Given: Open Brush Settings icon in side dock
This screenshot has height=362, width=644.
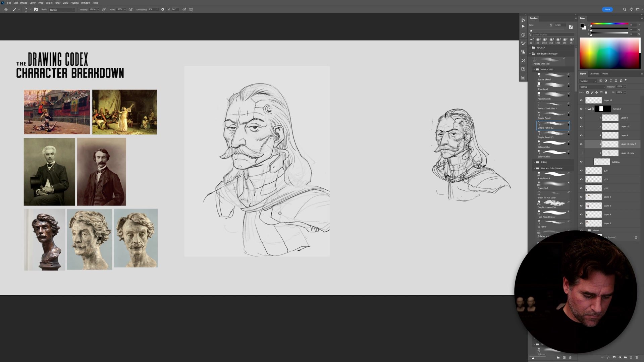Looking at the screenshot, I should click(523, 43).
